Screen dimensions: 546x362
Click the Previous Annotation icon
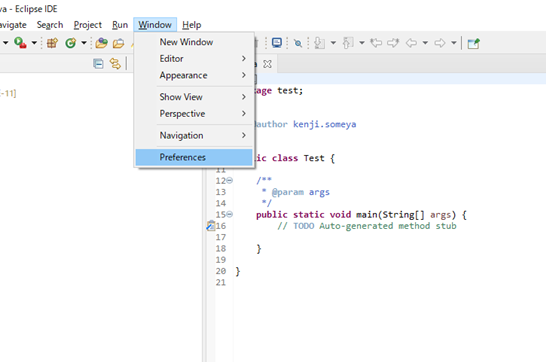coord(348,43)
